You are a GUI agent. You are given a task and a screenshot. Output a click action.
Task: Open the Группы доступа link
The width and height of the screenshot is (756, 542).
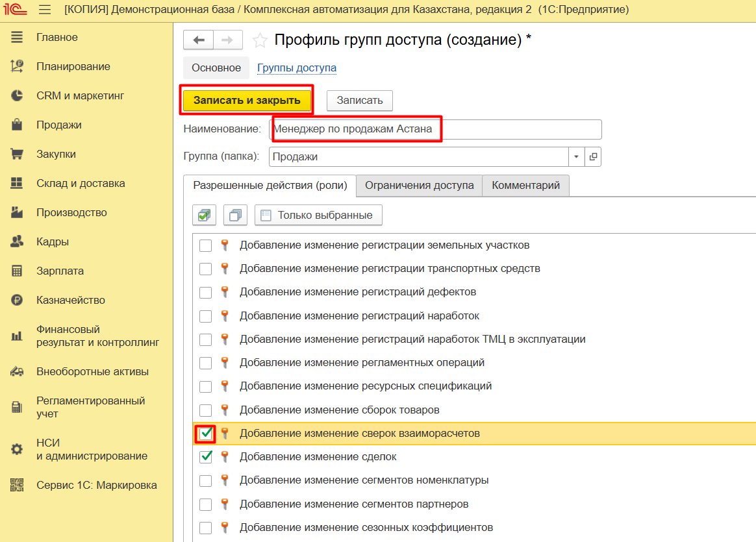(x=297, y=68)
